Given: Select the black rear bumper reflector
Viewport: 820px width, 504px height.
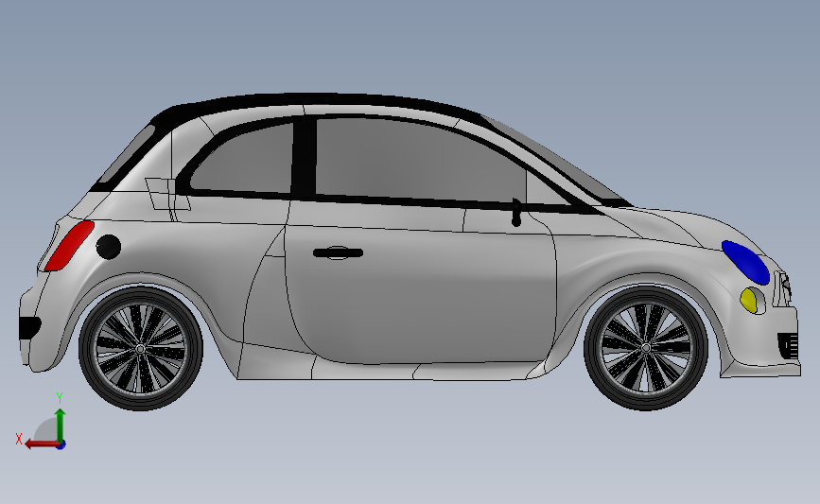Looking at the screenshot, I should pyautogui.click(x=28, y=328).
